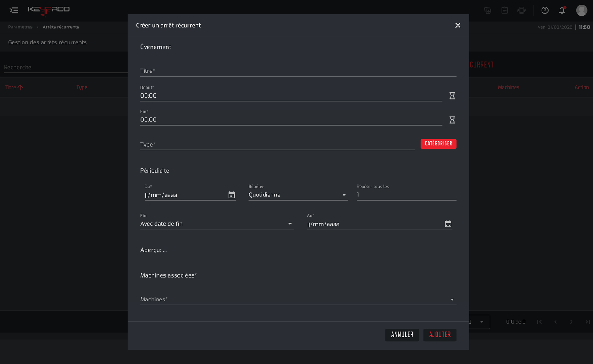
Task: Click the Catégoriser button
Action: pos(439,144)
